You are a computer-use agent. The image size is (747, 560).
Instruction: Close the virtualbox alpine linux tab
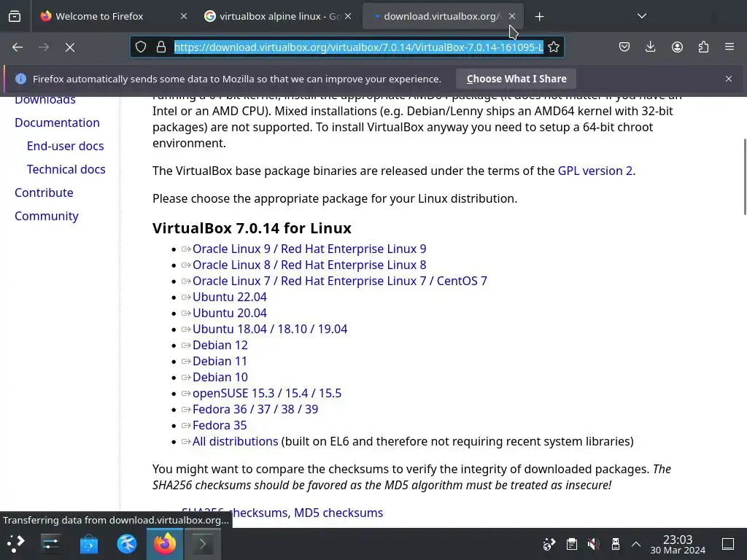pyautogui.click(x=348, y=16)
